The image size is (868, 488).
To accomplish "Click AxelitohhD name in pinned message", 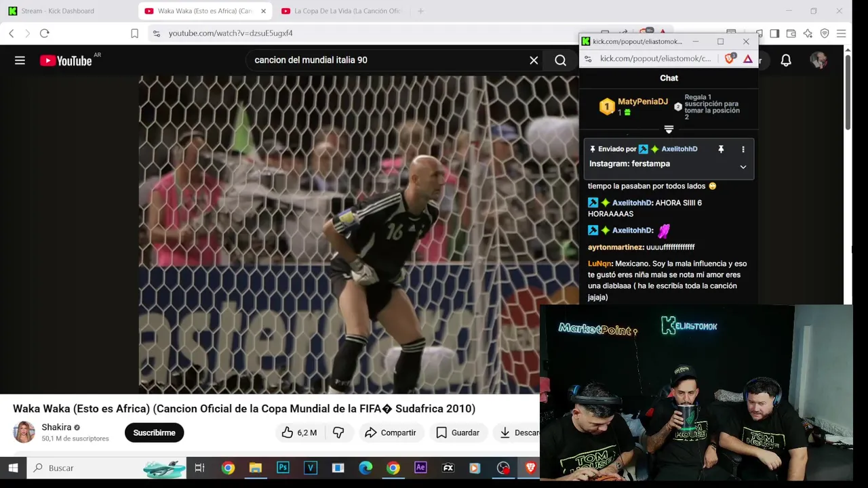I will click(x=679, y=149).
